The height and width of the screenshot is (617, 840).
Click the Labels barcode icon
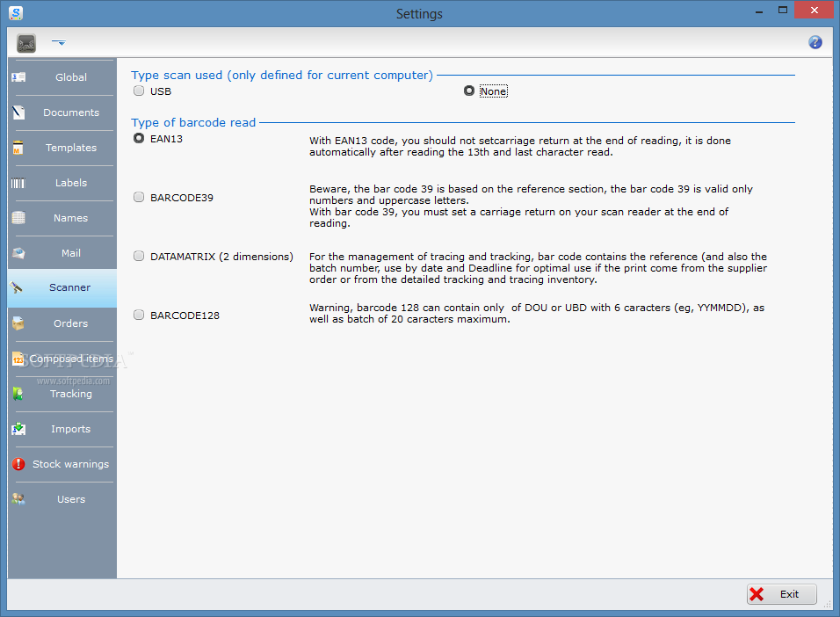coord(18,184)
